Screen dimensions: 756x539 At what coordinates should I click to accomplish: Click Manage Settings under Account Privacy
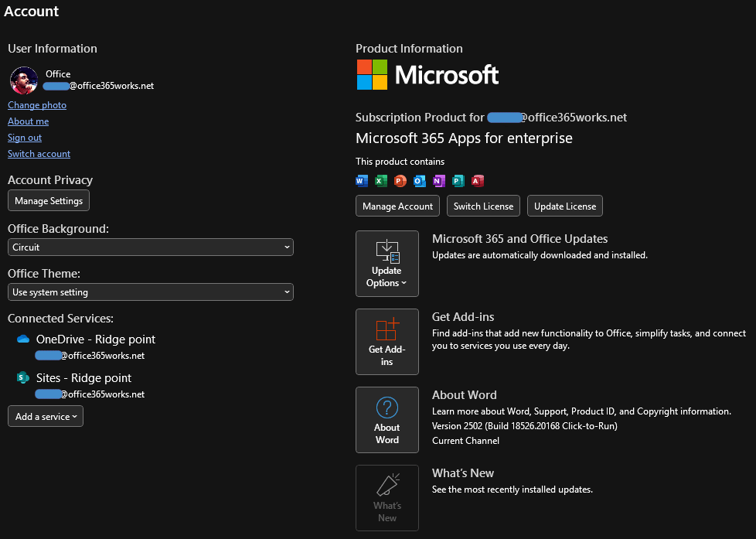point(49,201)
